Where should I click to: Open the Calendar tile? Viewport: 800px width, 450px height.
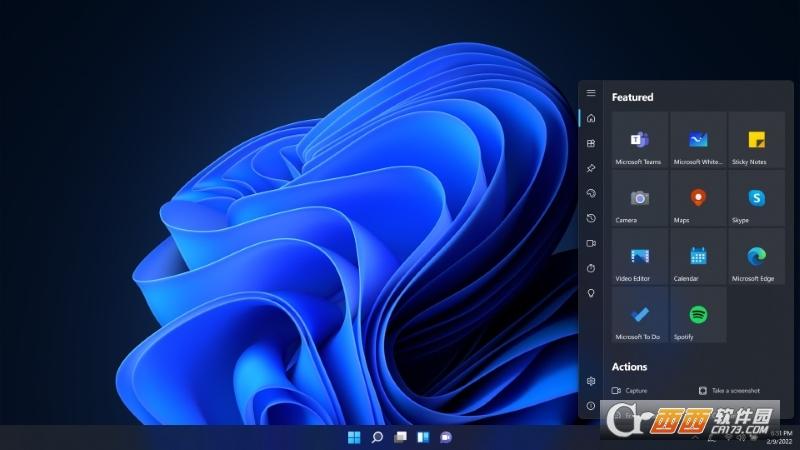[698, 257]
